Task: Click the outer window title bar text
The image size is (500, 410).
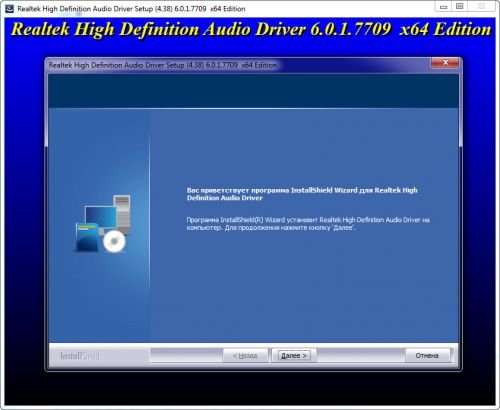Action: tap(131, 9)
